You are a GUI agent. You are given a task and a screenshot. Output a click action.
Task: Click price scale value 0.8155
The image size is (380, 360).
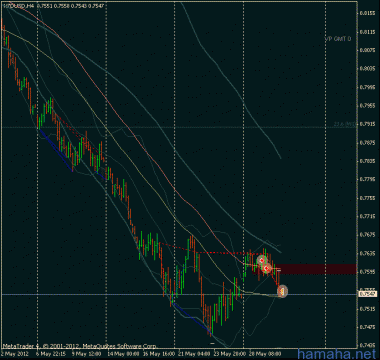pos(368,13)
